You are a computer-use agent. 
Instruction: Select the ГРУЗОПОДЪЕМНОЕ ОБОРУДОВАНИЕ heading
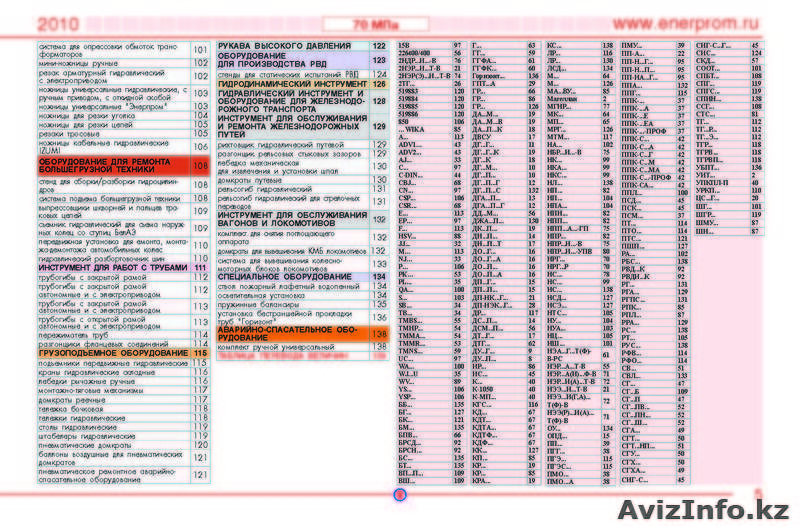[x=110, y=353]
